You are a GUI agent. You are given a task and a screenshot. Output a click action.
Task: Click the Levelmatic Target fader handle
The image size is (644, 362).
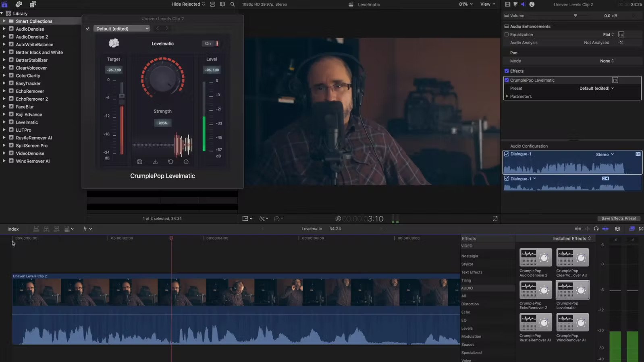point(122,96)
